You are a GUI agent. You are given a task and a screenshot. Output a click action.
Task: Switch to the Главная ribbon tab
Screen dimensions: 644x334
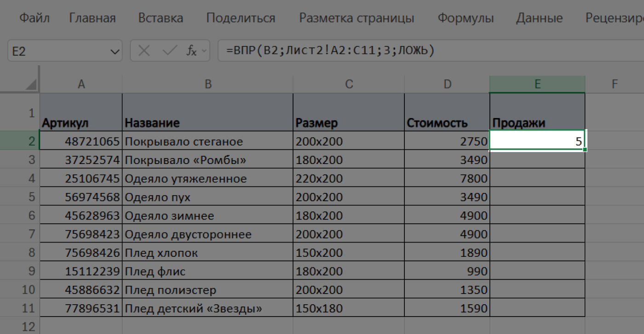point(92,18)
